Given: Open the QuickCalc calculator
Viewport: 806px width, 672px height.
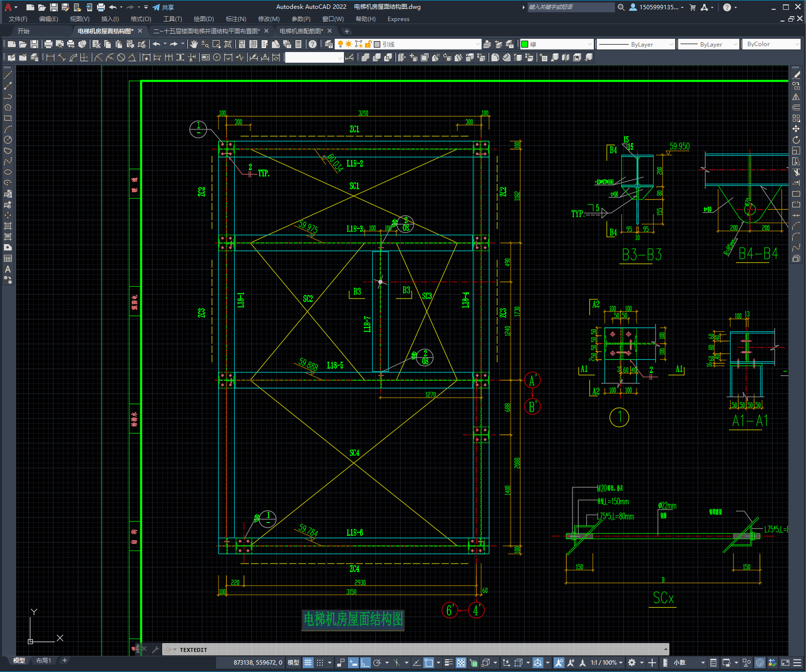Looking at the screenshot, I should (x=298, y=44).
